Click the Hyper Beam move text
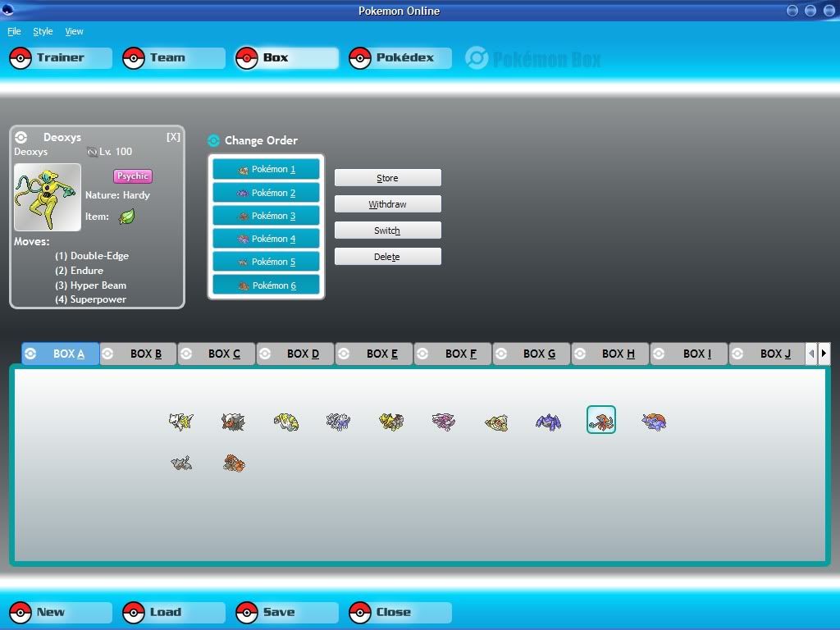 90,285
